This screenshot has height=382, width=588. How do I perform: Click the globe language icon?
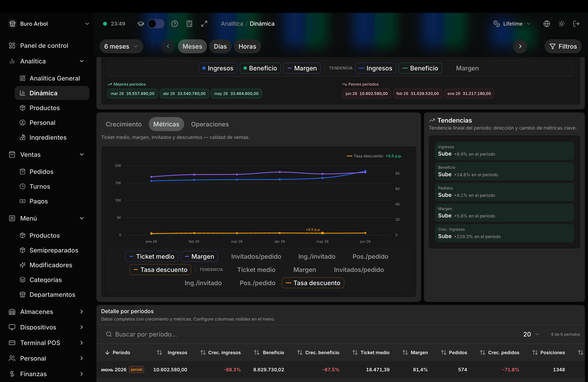[547, 24]
